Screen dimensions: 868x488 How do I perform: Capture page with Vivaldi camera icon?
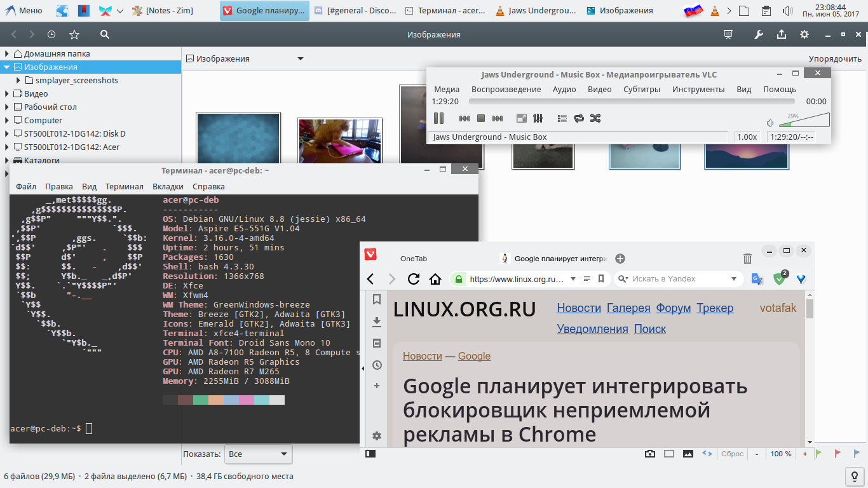pos(650,454)
